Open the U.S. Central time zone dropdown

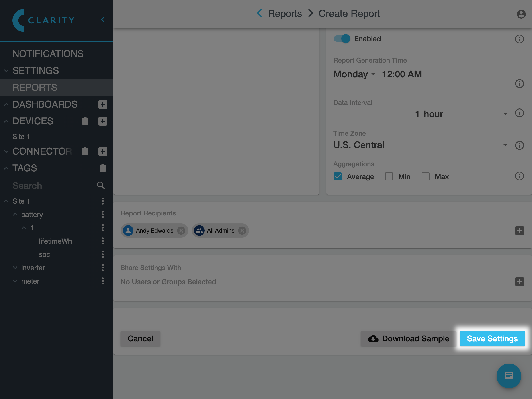click(421, 145)
